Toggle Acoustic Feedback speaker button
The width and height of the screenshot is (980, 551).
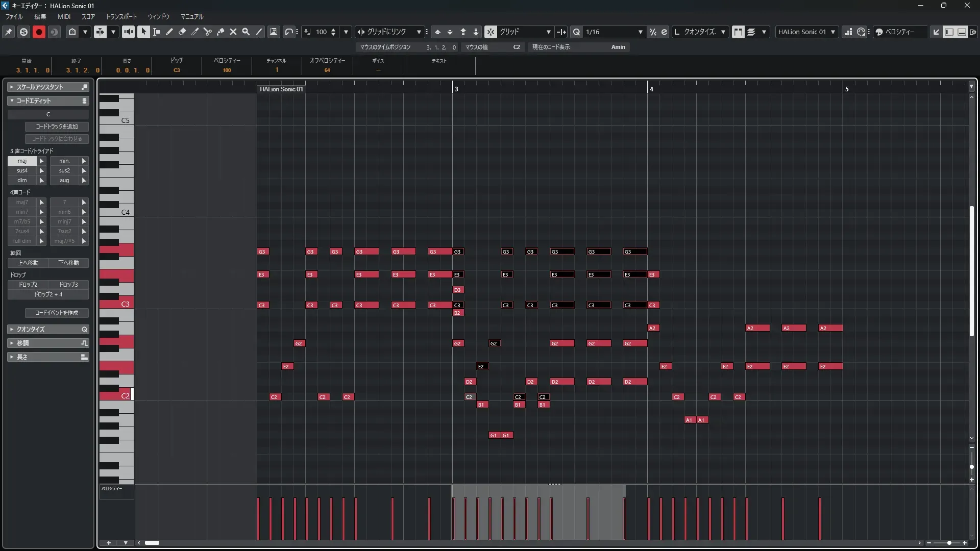pos(128,32)
